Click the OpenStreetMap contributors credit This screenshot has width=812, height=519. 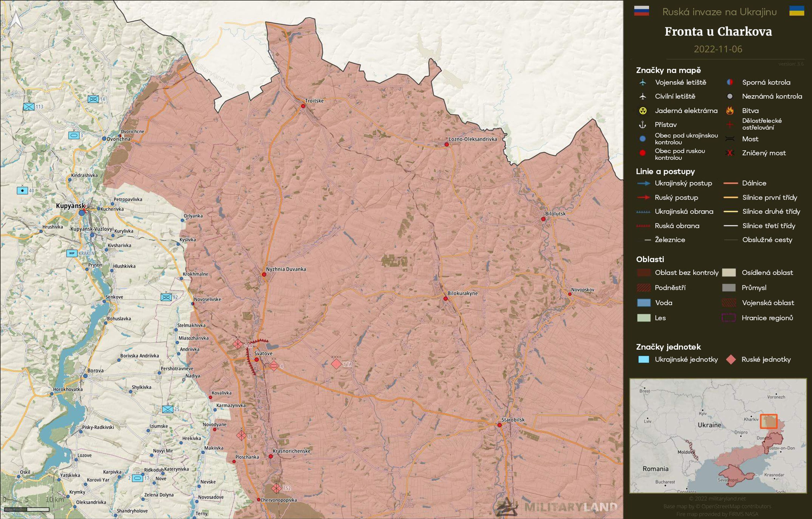click(x=717, y=506)
